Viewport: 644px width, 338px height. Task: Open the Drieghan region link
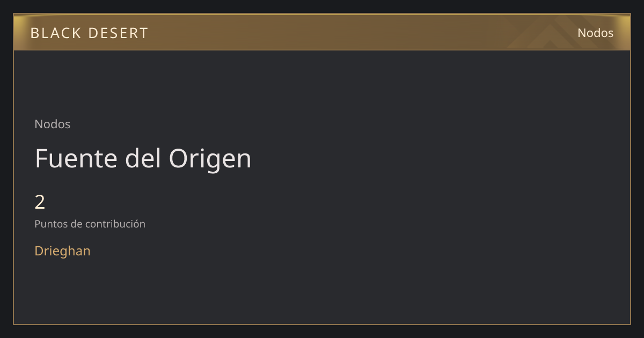(x=62, y=251)
